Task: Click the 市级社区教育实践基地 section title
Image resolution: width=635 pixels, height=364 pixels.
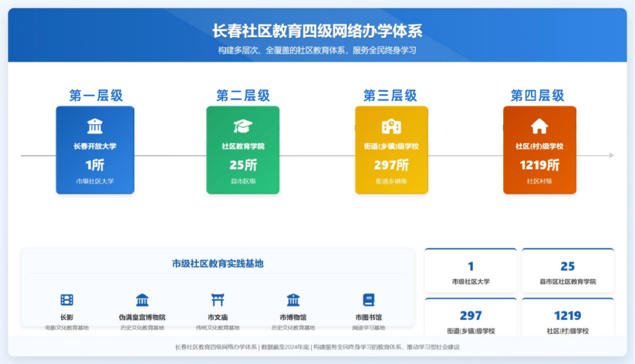Action: click(218, 263)
